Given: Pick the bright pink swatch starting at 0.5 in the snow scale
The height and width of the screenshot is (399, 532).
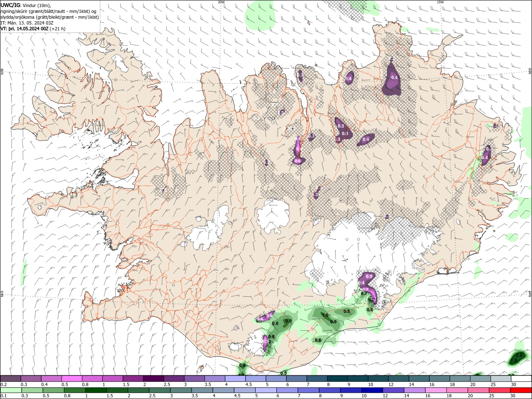Looking at the screenshot, I should 71,379.
